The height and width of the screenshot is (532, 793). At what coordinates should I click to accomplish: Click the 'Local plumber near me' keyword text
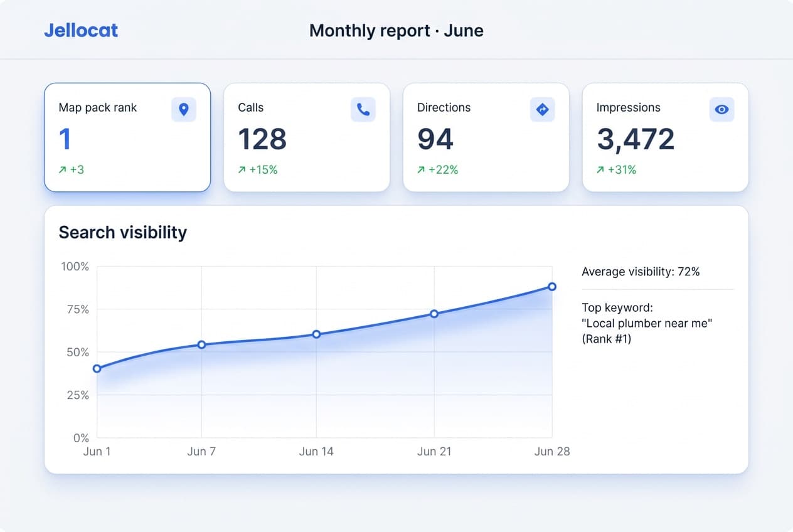click(647, 323)
